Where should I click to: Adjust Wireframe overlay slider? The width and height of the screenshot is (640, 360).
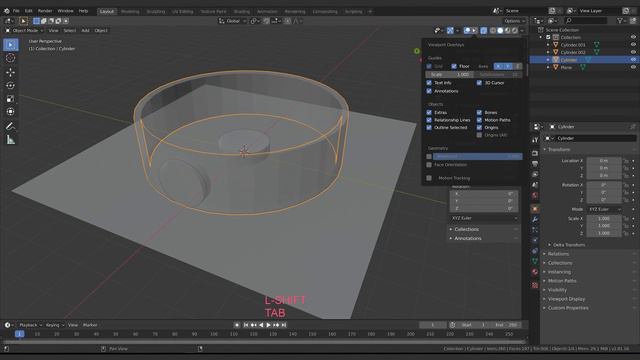pos(478,156)
